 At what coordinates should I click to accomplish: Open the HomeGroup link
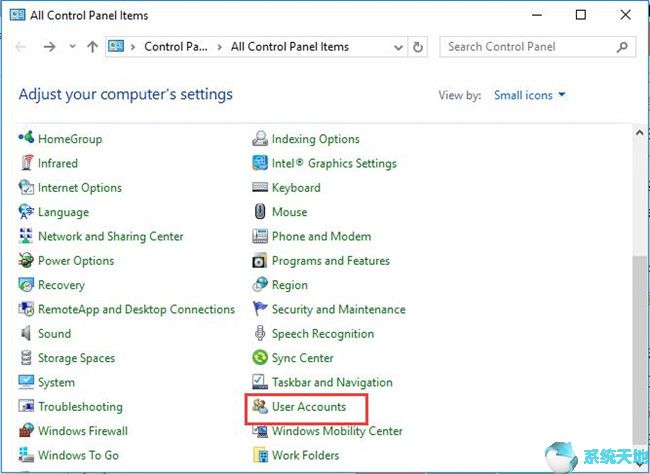point(70,139)
